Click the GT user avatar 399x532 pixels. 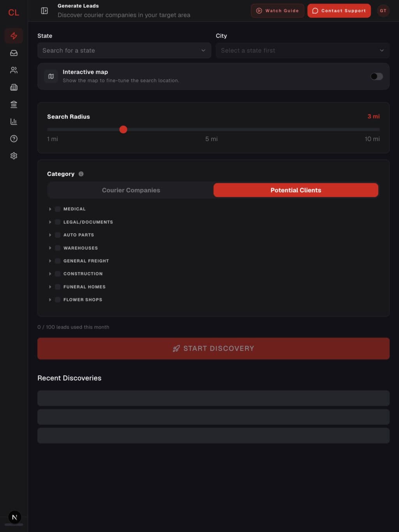(383, 11)
